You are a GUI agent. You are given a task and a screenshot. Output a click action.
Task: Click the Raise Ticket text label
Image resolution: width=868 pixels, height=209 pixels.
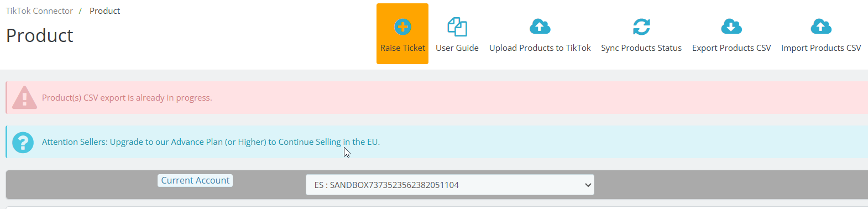pyautogui.click(x=402, y=48)
